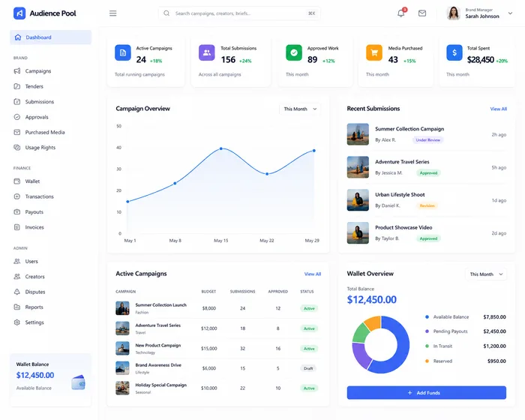Click View All in Recent Submissions
Image resolution: width=525 pixels, height=420 pixels.
499,109
